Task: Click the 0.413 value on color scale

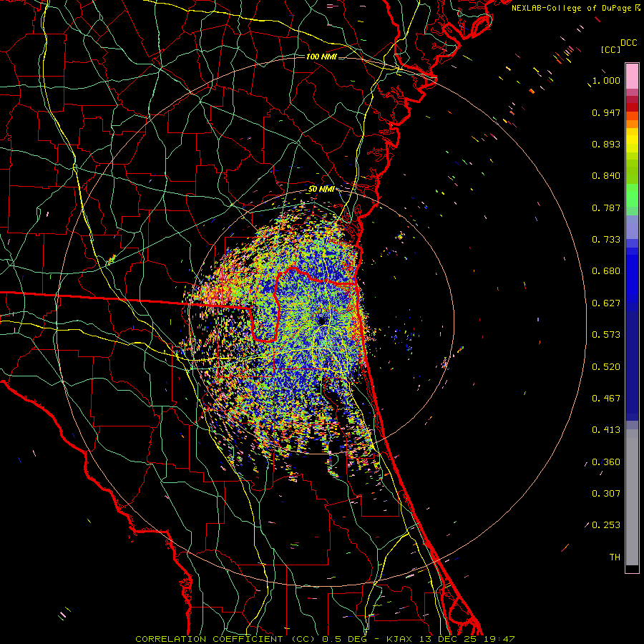Action: click(606, 430)
